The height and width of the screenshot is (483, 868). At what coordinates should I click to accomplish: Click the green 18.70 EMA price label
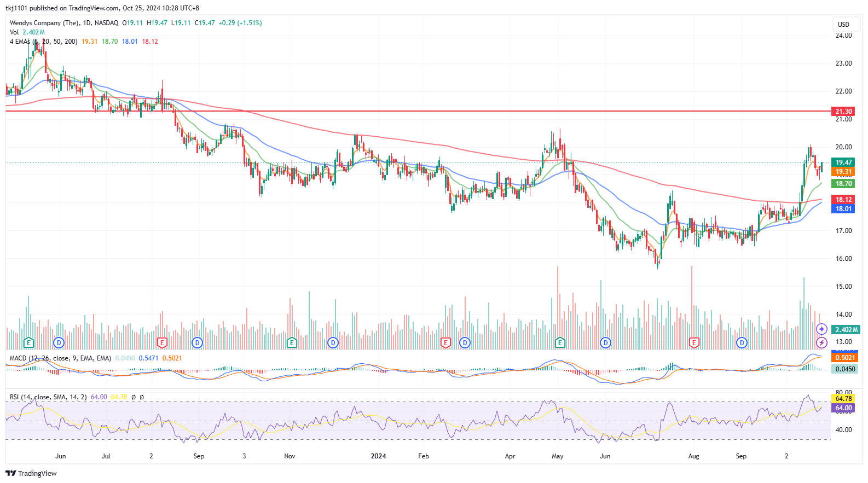pyautogui.click(x=843, y=184)
